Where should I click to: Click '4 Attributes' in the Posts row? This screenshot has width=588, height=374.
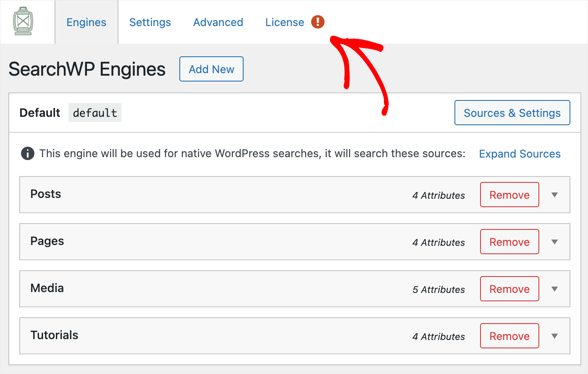point(439,195)
